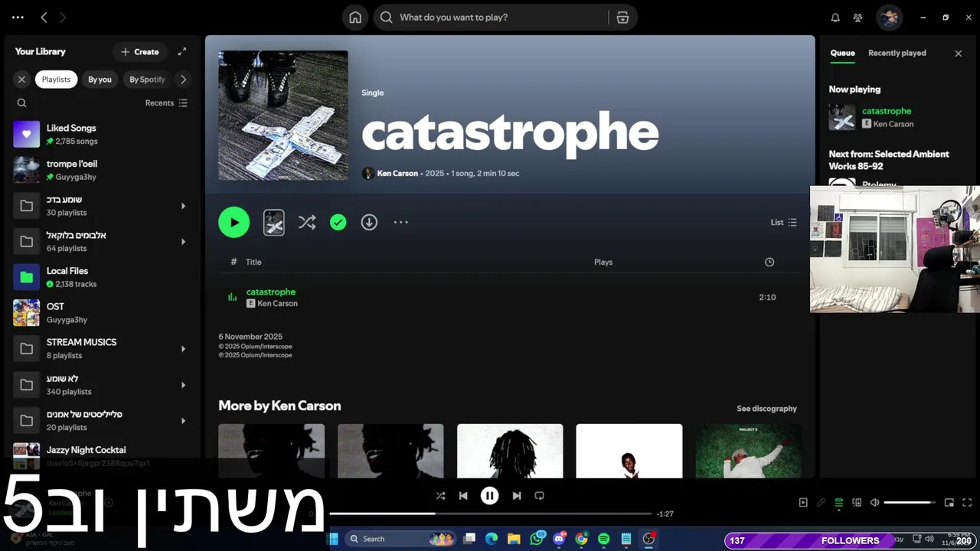The width and height of the screenshot is (980, 551).
Task: Clear the library filters with X
Action: click(21, 79)
